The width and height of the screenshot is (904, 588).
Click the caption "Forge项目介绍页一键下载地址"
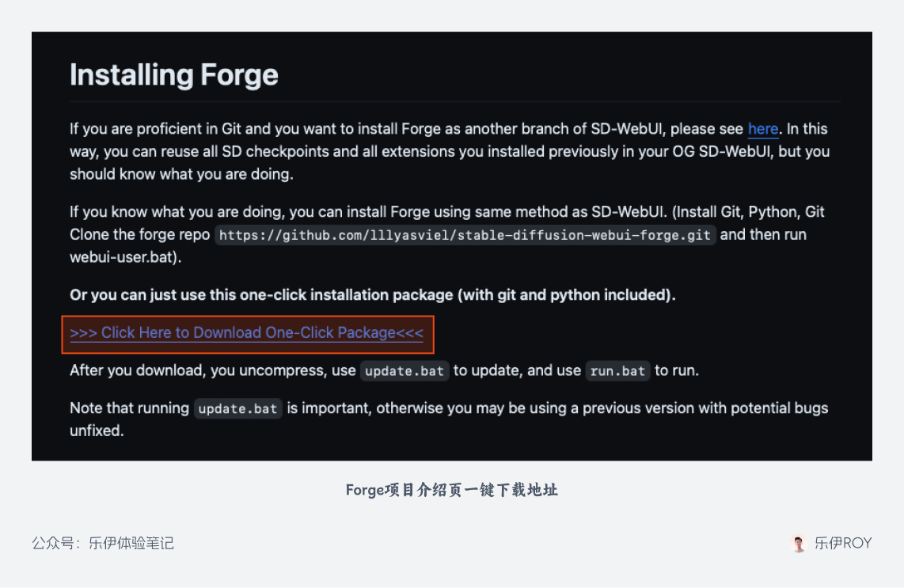[x=452, y=490]
